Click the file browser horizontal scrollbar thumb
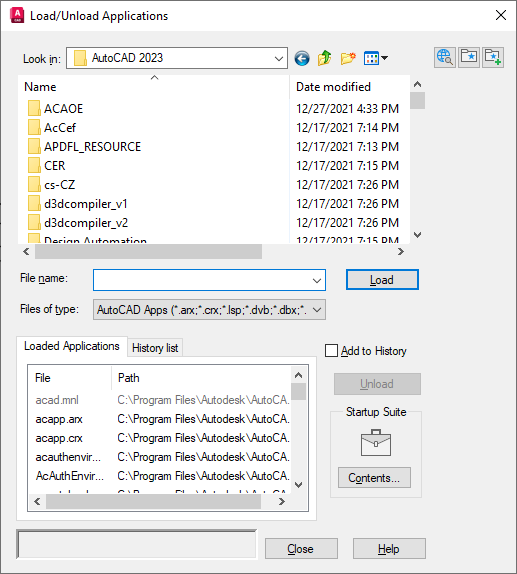Viewport: 517px width, 574px height. click(148, 251)
